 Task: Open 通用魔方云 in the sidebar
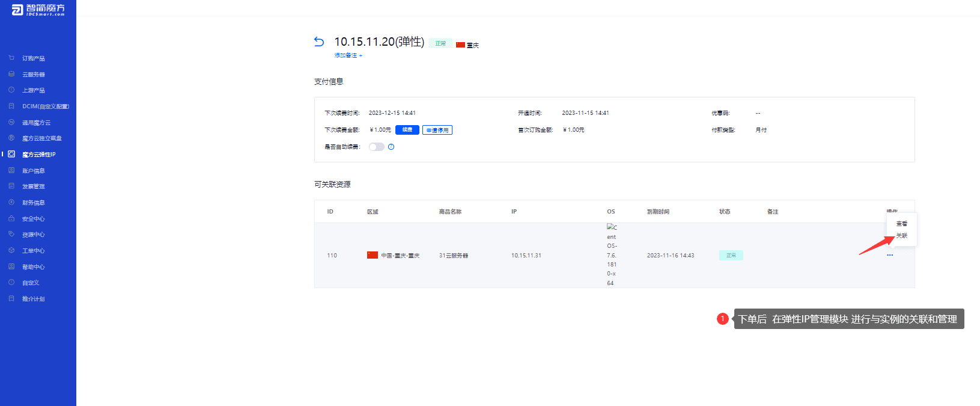(37, 123)
